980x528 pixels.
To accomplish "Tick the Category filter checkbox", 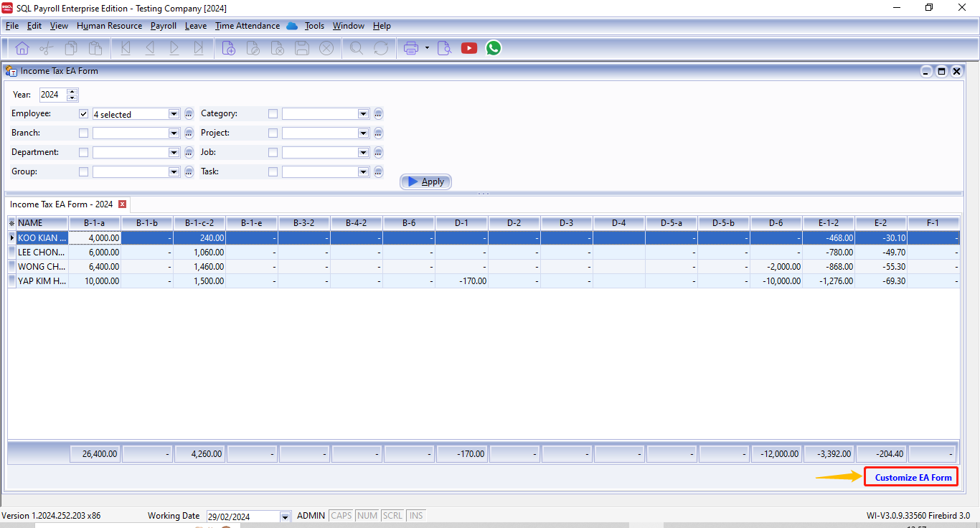I will 273,114.
